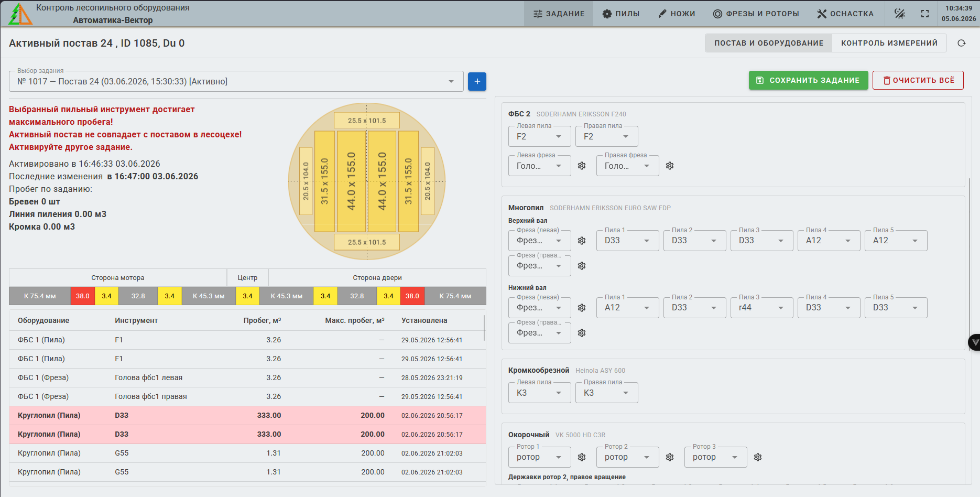Open the ОСНАСТКА tab

[x=845, y=14]
